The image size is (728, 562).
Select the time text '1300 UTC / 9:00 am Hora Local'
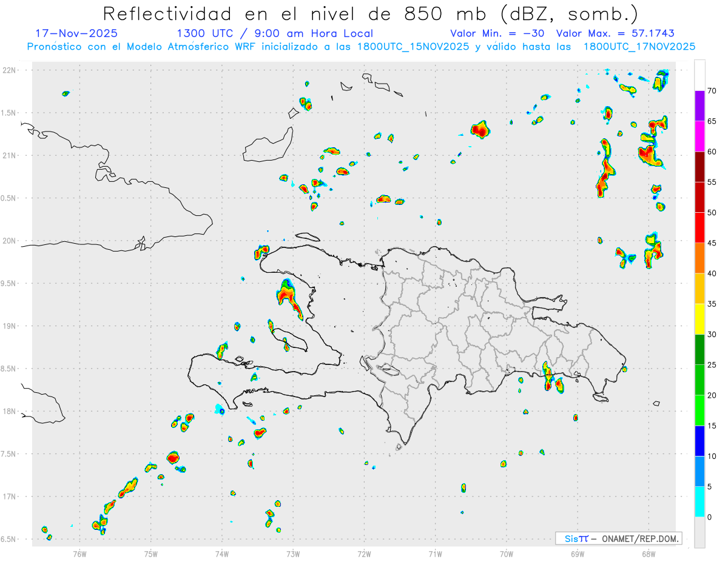275,33
